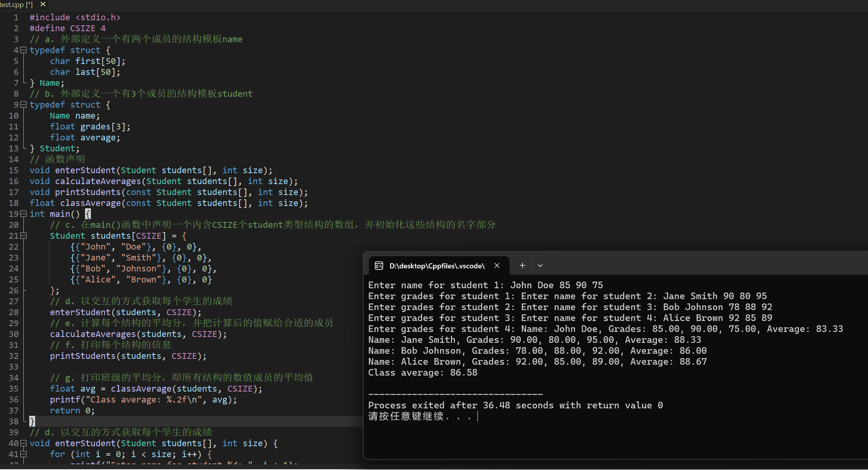Collapse the for loop fold at line 41
The width and height of the screenshot is (868, 470).
pyautogui.click(x=23, y=454)
